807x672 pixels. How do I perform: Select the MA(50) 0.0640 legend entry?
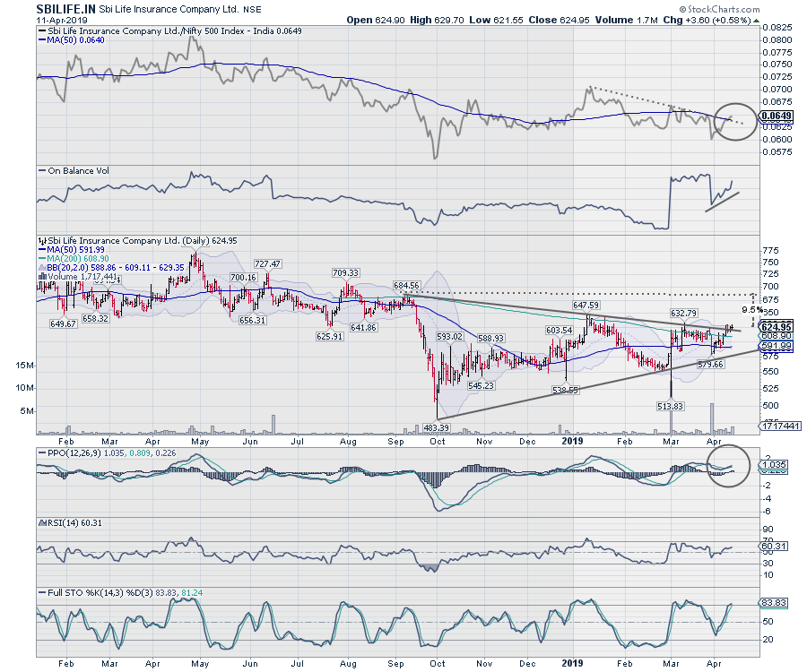72,39
